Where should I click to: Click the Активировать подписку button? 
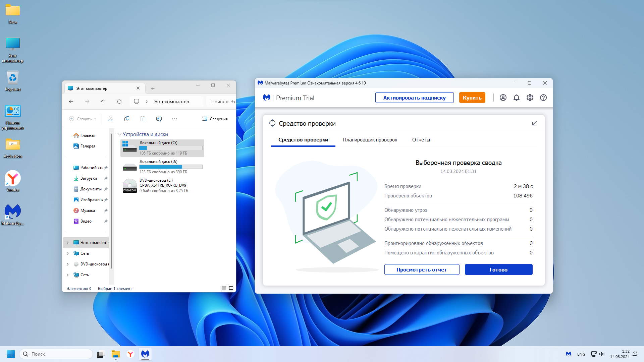[x=414, y=98]
